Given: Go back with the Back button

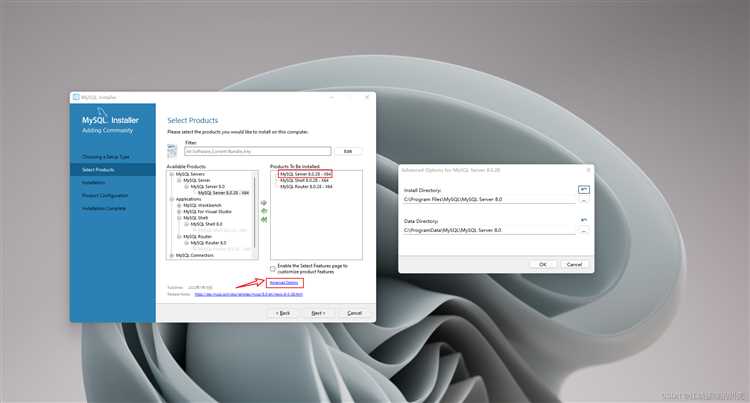Looking at the screenshot, I should (x=283, y=313).
